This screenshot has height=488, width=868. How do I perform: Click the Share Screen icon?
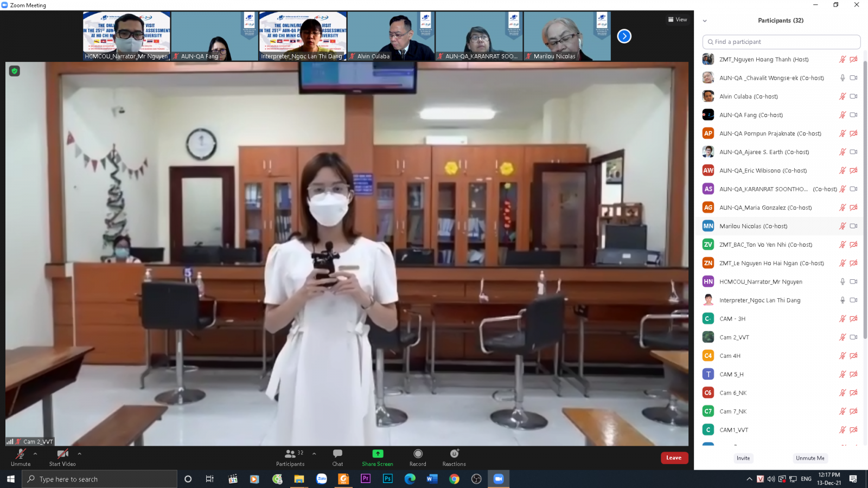(x=378, y=454)
